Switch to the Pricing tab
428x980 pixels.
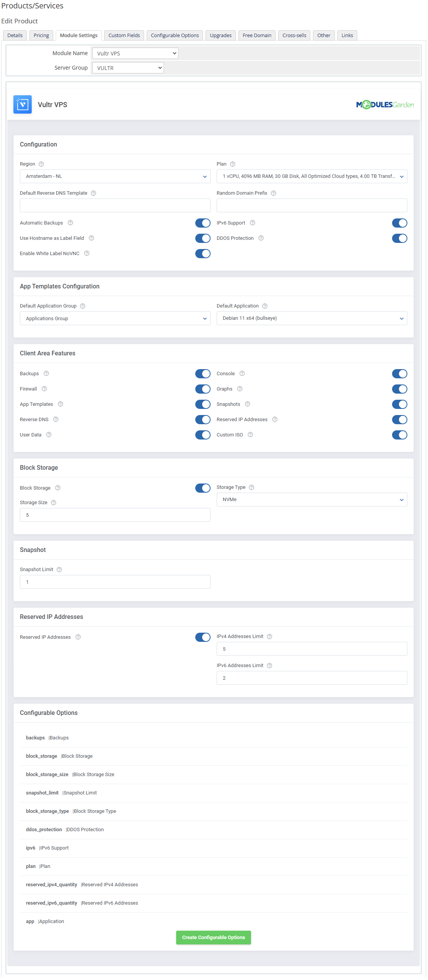point(41,35)
